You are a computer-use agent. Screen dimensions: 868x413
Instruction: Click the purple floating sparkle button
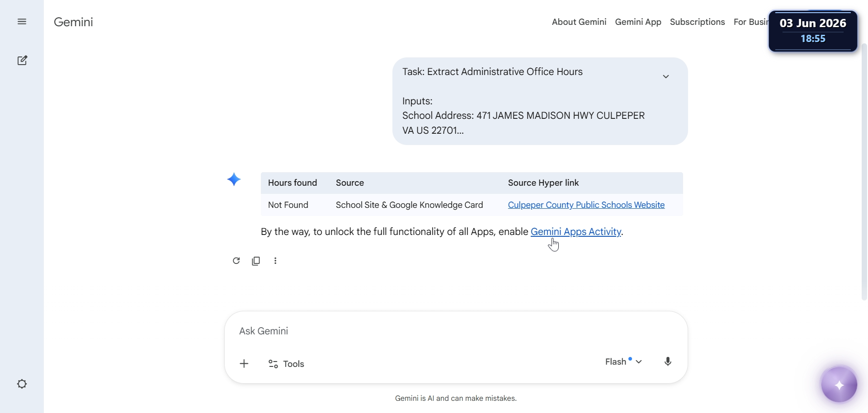point(839,385)
